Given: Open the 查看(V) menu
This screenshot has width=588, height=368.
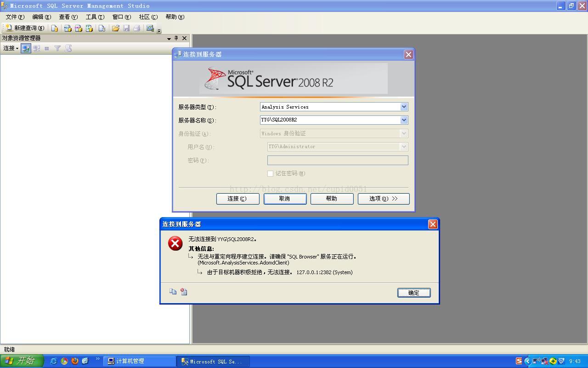Looking at the screenshot, I should coord(68,17).
